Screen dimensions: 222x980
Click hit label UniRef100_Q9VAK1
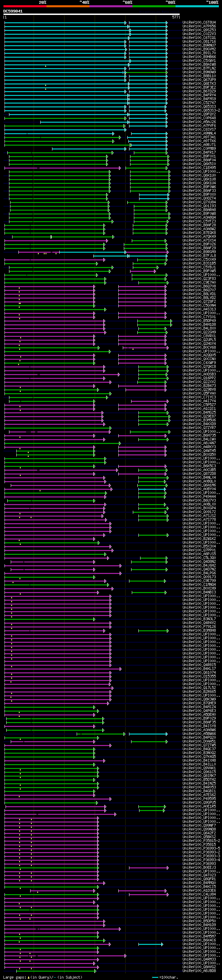tap(199, 768)
